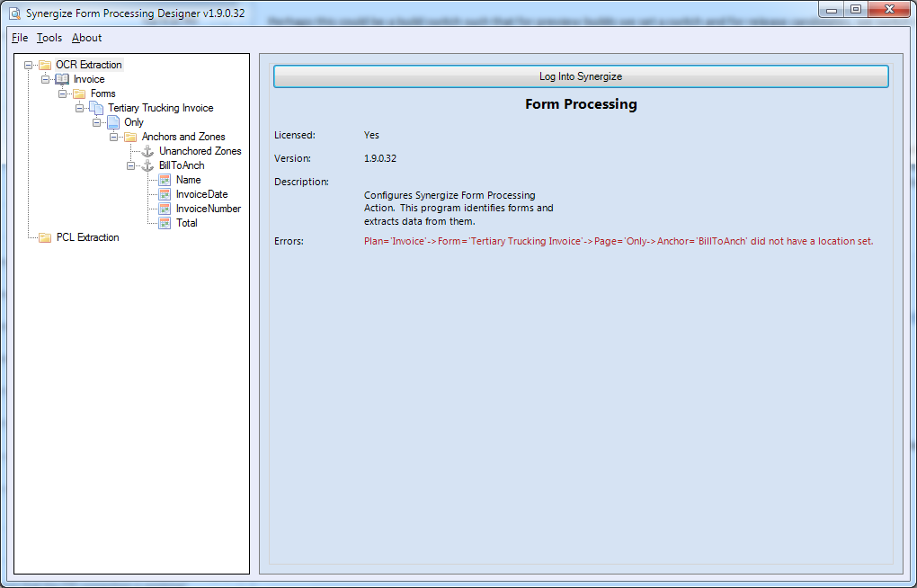
Task: Click the Forms folder icon
Action: tap(79, 94)
